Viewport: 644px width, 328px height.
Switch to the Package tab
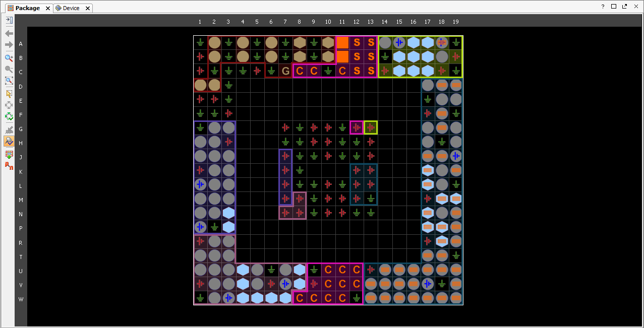click(x=28, y=8)
